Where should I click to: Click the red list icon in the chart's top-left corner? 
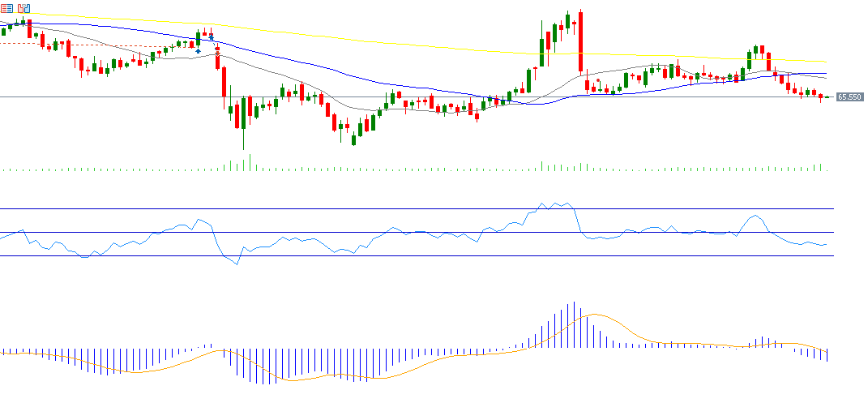(6, 7)
